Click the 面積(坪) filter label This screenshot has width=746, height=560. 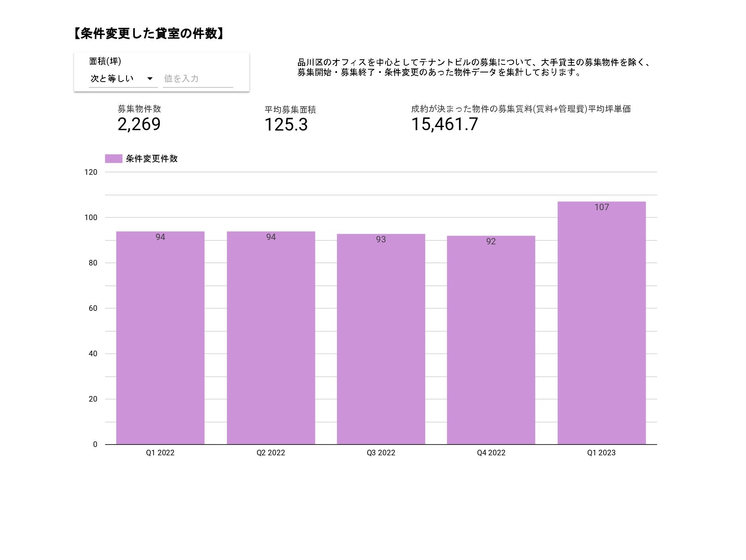click(105, 61)
